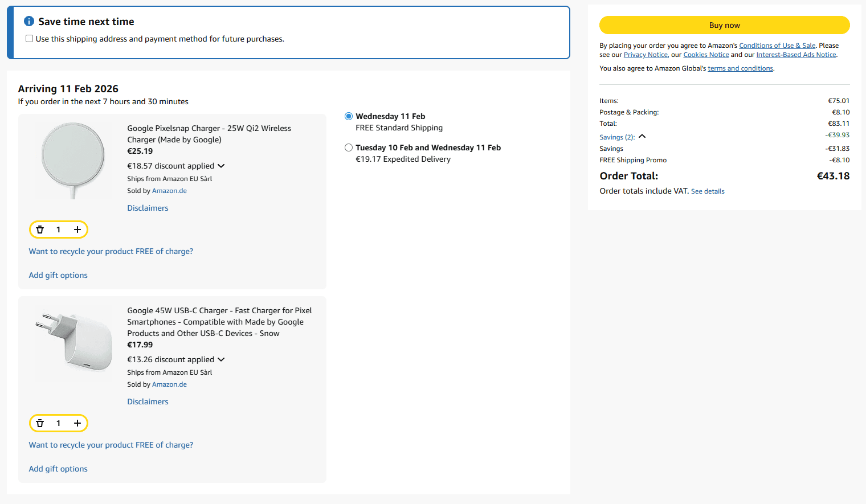Open Conditions of Use & Sale link
Image resolution: width=866 pixels, height=504 pixels.
[777, 46]
